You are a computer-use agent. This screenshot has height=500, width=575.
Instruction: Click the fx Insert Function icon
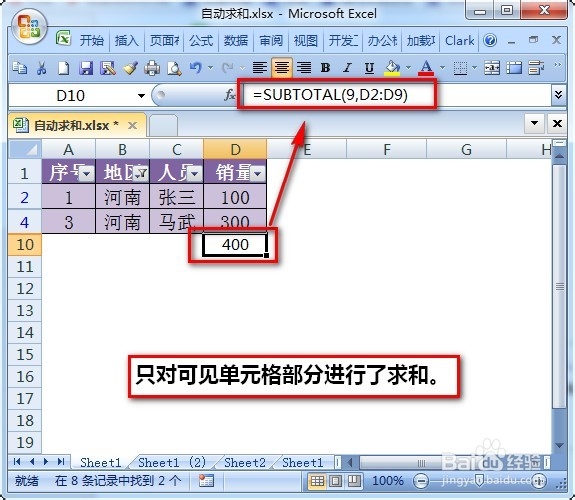click(230, 95)
